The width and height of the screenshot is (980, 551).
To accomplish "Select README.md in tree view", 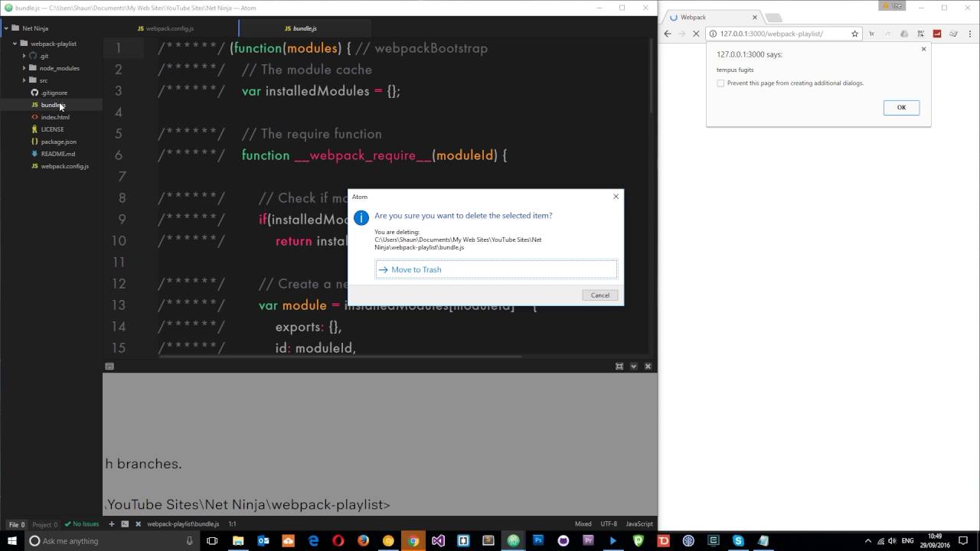I will pos(57,154).
